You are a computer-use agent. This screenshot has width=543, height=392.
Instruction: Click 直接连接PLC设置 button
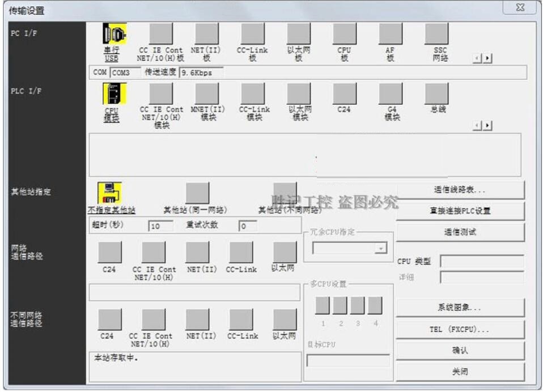[x=460, y=211]
